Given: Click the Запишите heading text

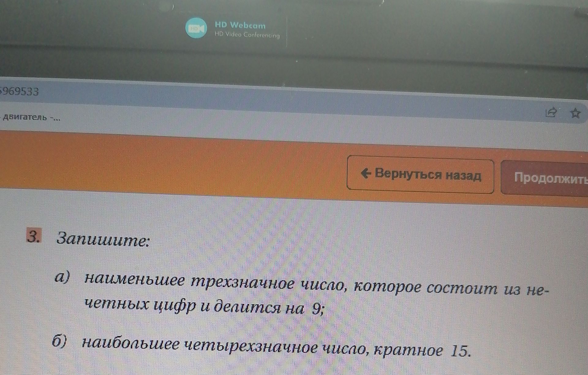Looking at the screenshot, I should pyautogui.click(x=103, y=239).
